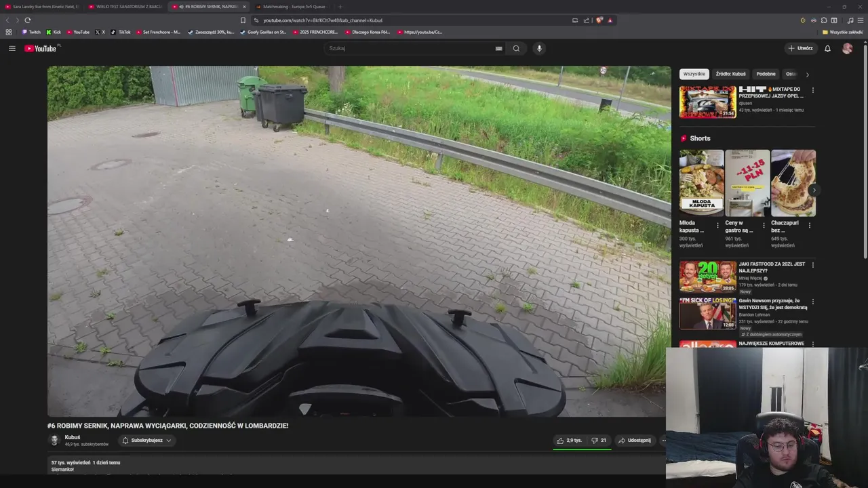Open the I'M SICK OF LOSING thumbnail

click(x=707, y=313)
